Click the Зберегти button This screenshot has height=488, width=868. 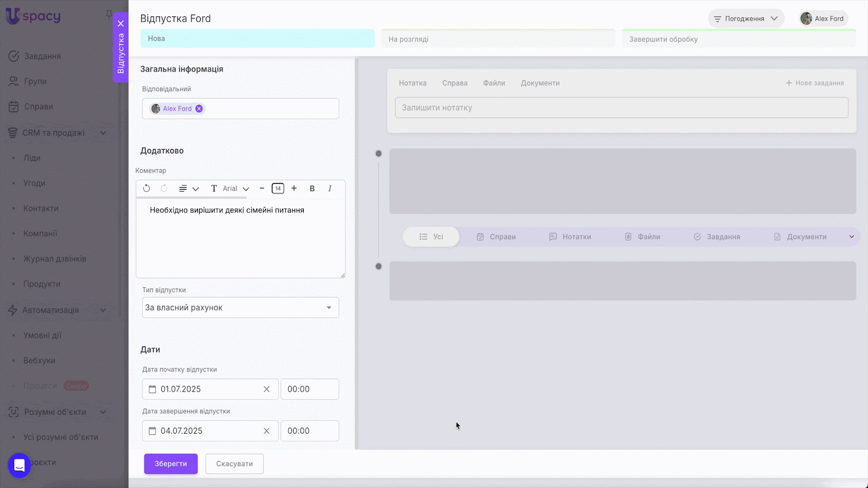pos(170,464)
